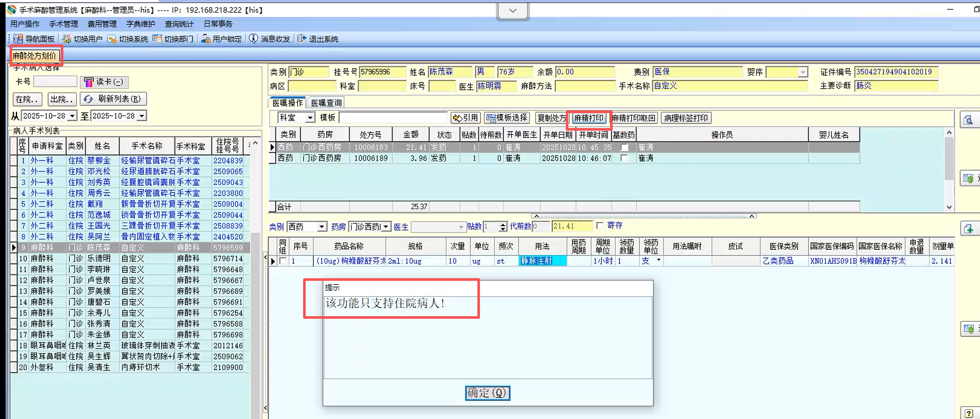Open the 导航面板 navigation panel
The height and width of the screenshot is (419, 980).
(34, 39)
